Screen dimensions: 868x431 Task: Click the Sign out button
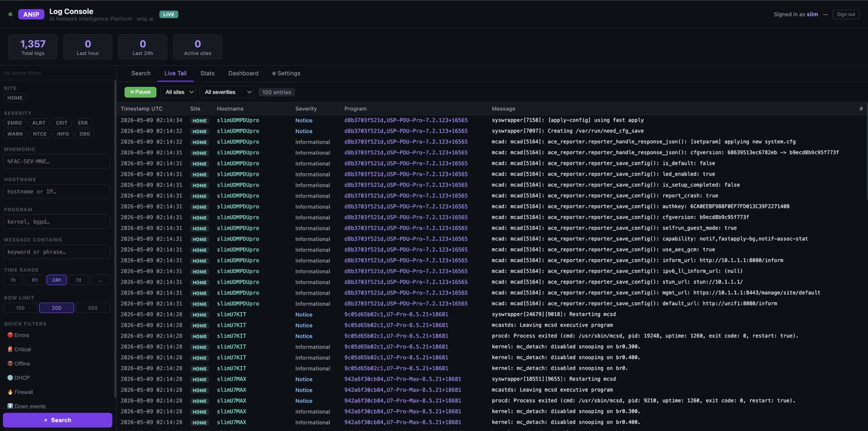click(846, 14)
